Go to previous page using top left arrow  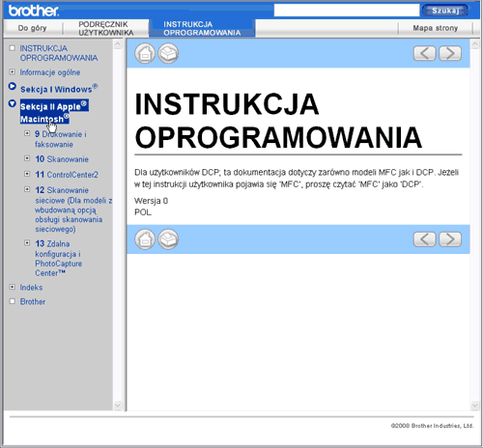pyautogui.click(x=425, y=53)
